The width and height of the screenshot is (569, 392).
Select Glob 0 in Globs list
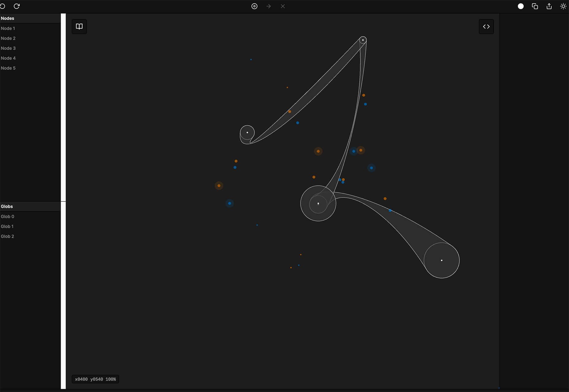coord(30,217)
